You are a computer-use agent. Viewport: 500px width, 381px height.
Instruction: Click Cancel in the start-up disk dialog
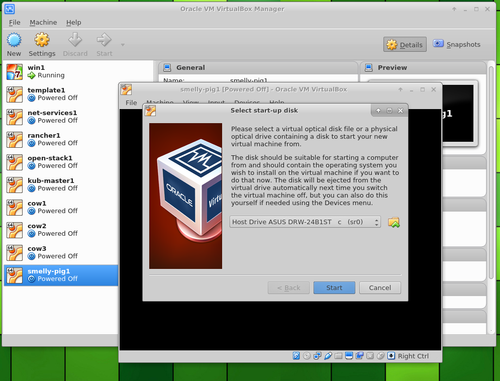pos(380,288)
